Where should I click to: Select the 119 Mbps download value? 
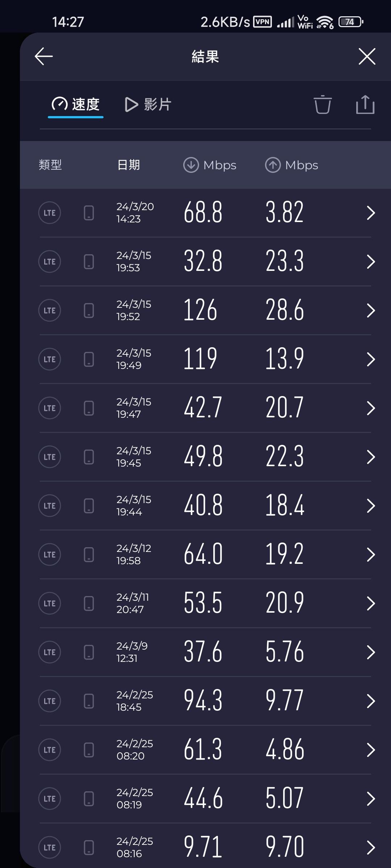(x=200, y=359)
